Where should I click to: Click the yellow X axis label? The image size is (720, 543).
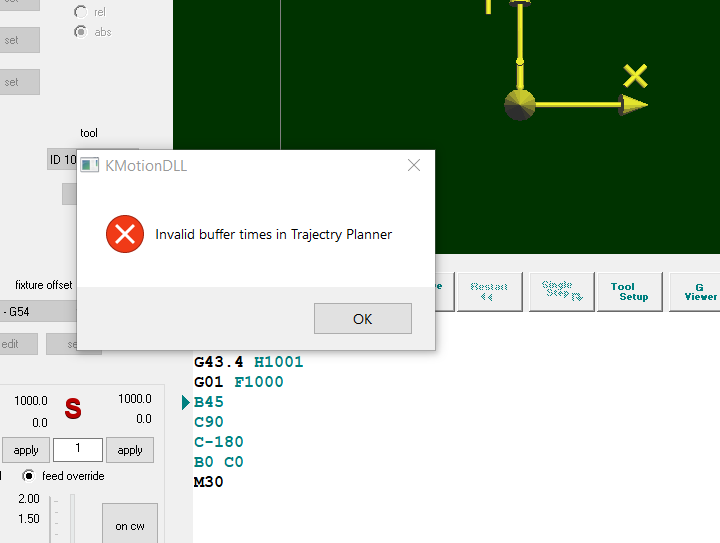coord(635,76)
